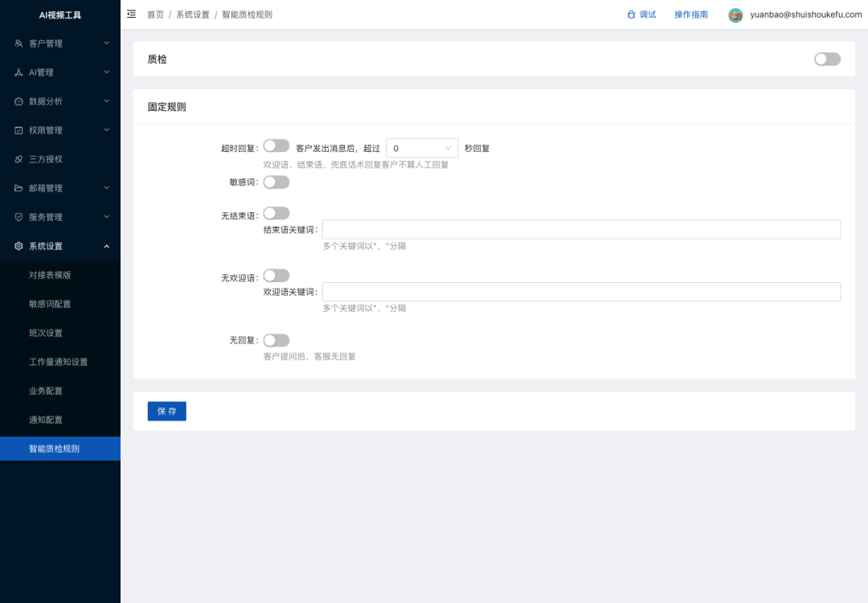The height and width of the screenshot is (603, 868).
Task: Click the 数据分析 dashboard icon
Action: click(18, 101)
